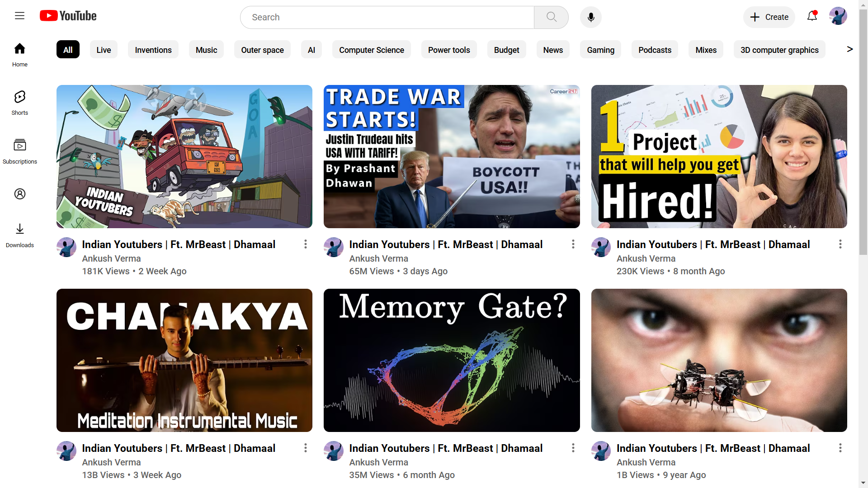
Task: Select the Inventions filter chip
Action: click(x=153, y=50)
